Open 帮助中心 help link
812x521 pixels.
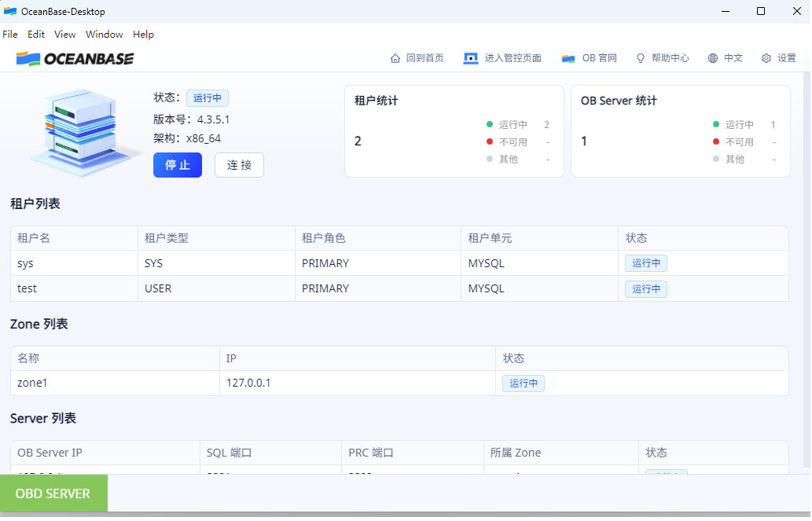pos(670,58)
